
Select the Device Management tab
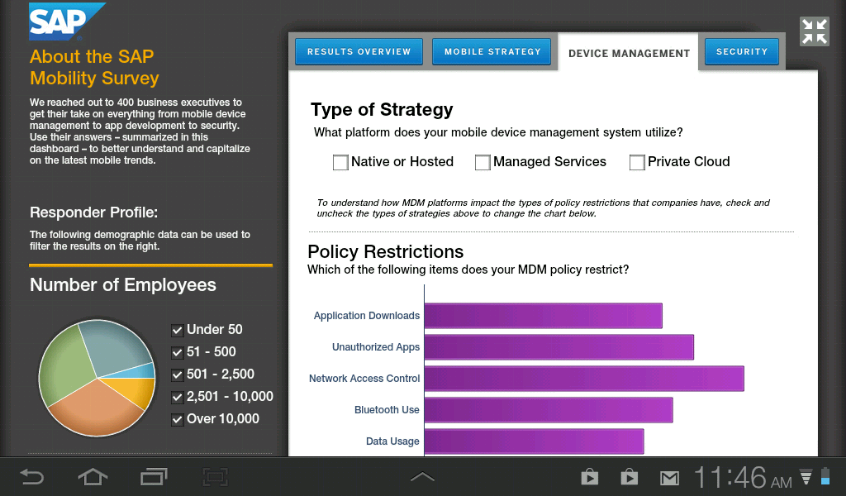click(629, 53)
